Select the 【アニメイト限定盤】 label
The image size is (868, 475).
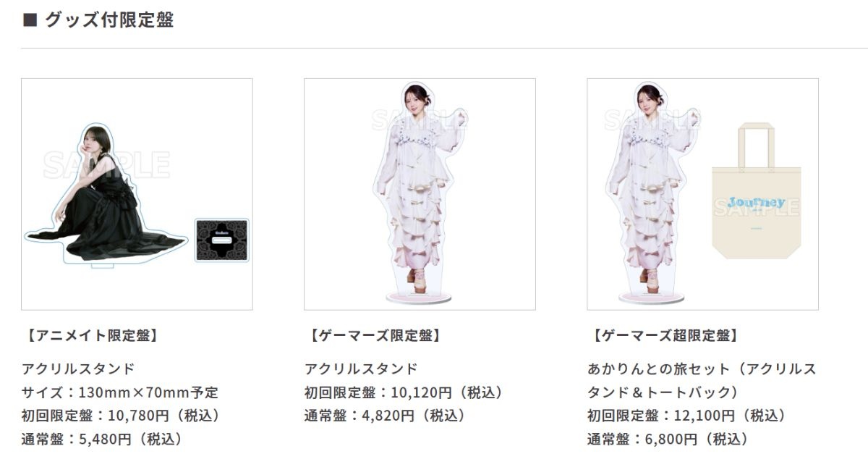coord(91,335)
